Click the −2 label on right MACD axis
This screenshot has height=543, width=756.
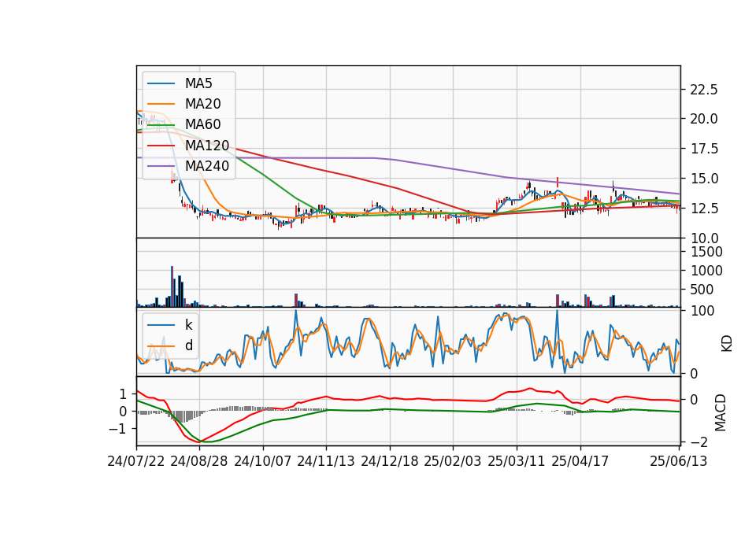[x=697, y=442]
